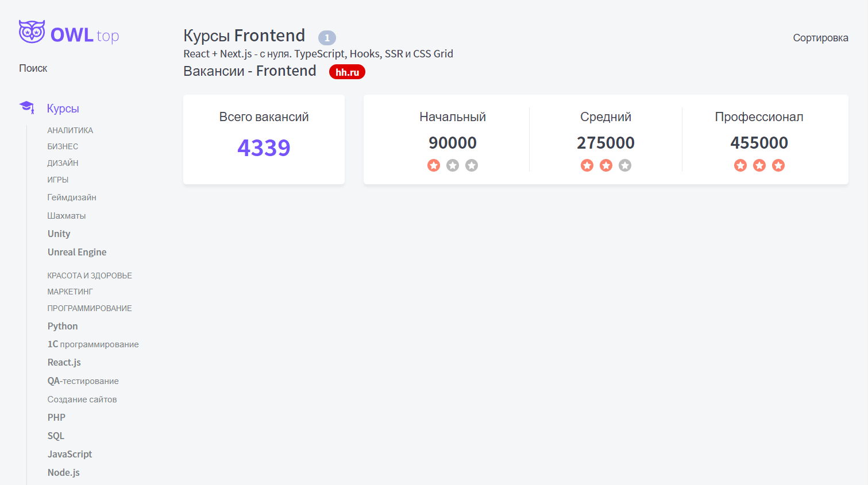Go to the Unreal Engine courses page
Screen dimensions: 868x485
[x=77, y=252]
